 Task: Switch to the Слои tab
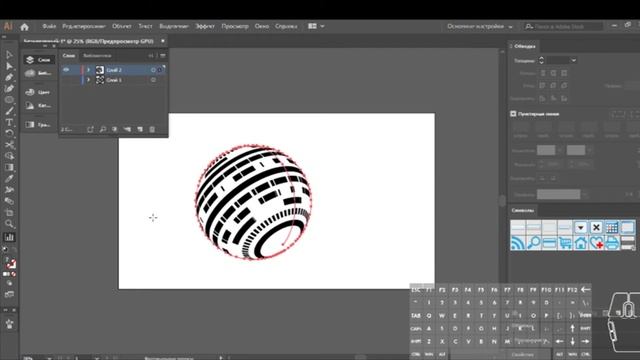pos(69,56)
